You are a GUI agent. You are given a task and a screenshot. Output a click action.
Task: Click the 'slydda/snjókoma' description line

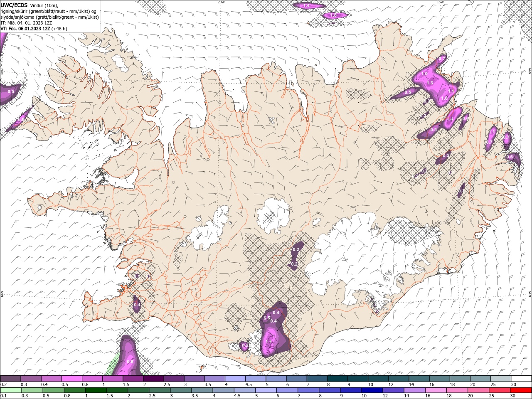point(49,17)
